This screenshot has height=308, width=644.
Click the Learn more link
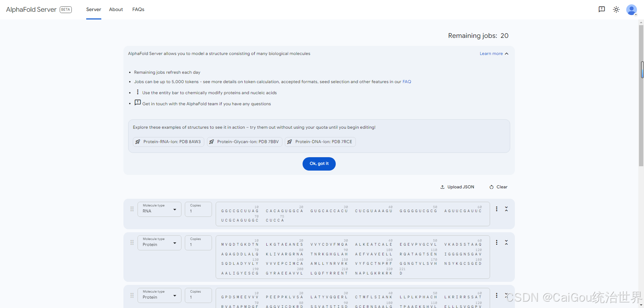coord(491,54)
